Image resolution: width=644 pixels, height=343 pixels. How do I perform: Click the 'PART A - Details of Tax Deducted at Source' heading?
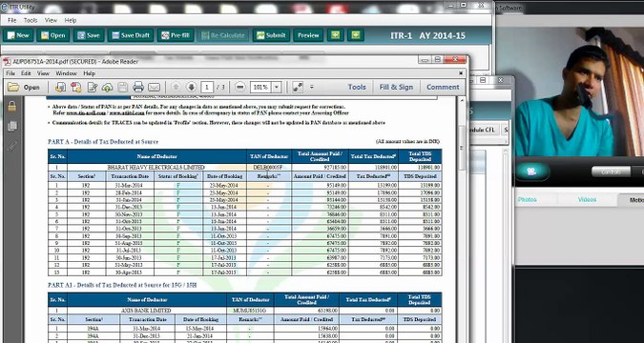pos(103,142)
